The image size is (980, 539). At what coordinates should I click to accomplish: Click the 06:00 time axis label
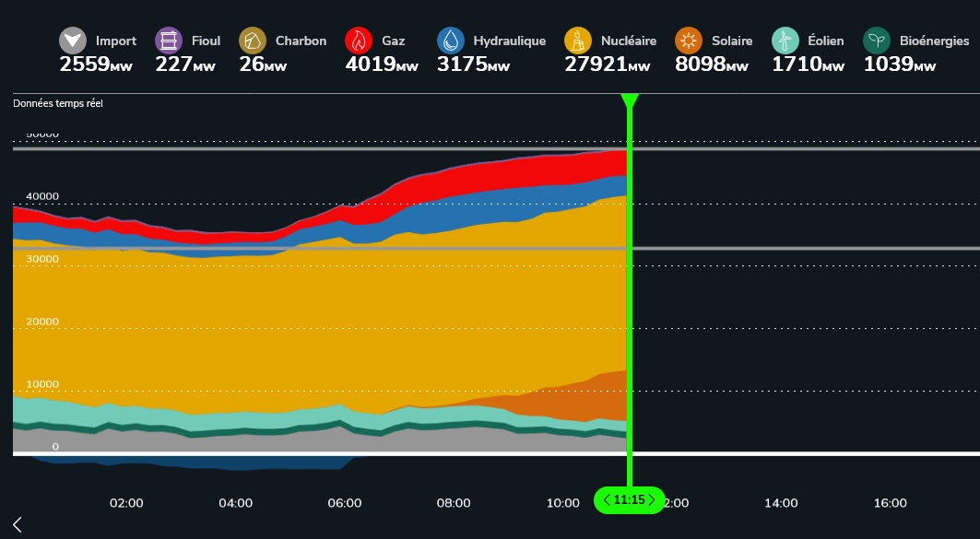345,503
